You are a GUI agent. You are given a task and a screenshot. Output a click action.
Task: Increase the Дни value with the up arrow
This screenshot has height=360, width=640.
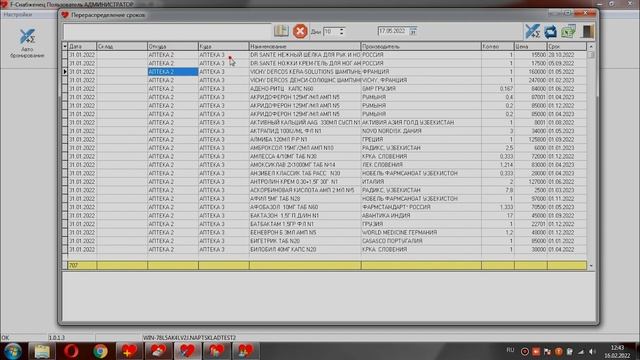(x=342, y=29)
